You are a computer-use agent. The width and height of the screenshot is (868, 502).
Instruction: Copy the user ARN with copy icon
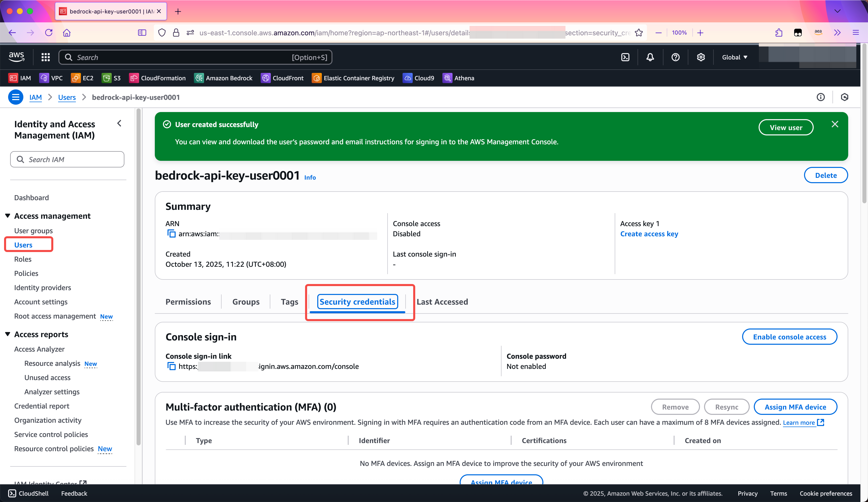click(171, 234)
